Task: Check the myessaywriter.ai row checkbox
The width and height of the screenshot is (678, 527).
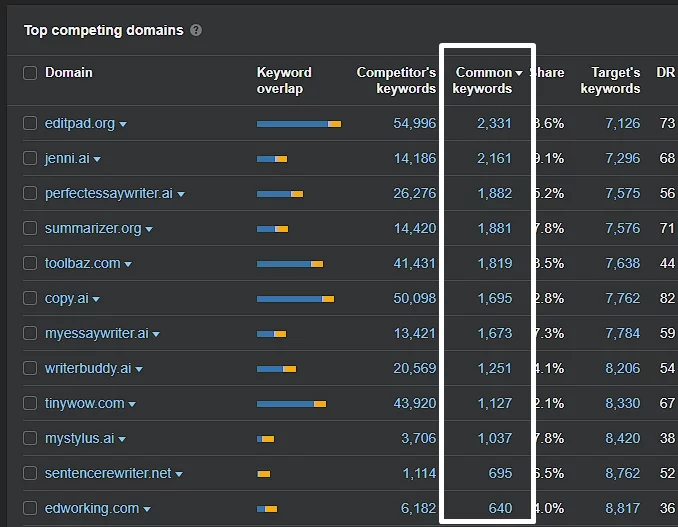Action: 30,333
